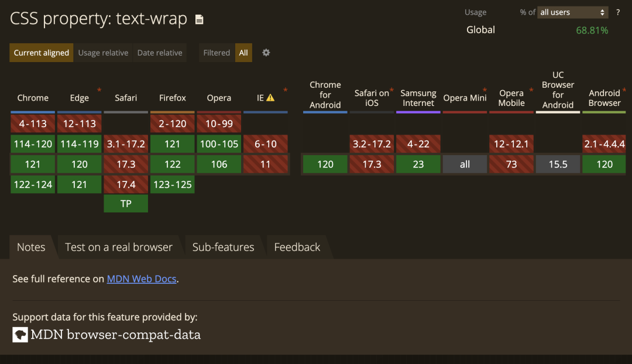This screenshot has height=364, width=632.
Task: Switch to Date relative view
Action: coord(160,53)
